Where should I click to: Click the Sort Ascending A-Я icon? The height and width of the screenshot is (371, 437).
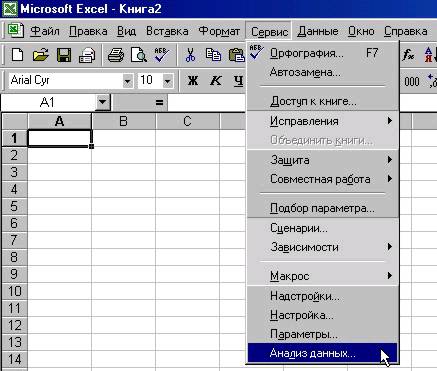(430, 55)
